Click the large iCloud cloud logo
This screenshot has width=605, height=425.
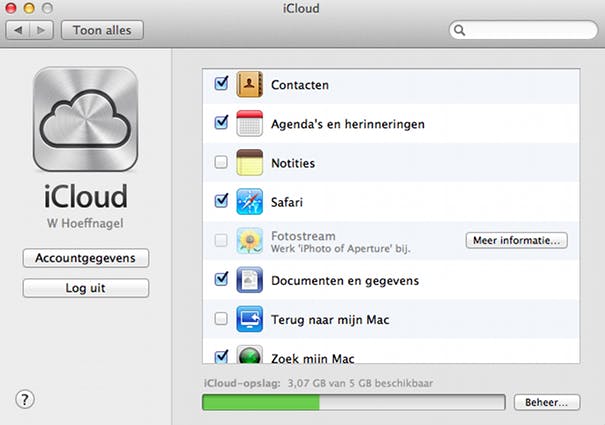[x=85, y=119]
